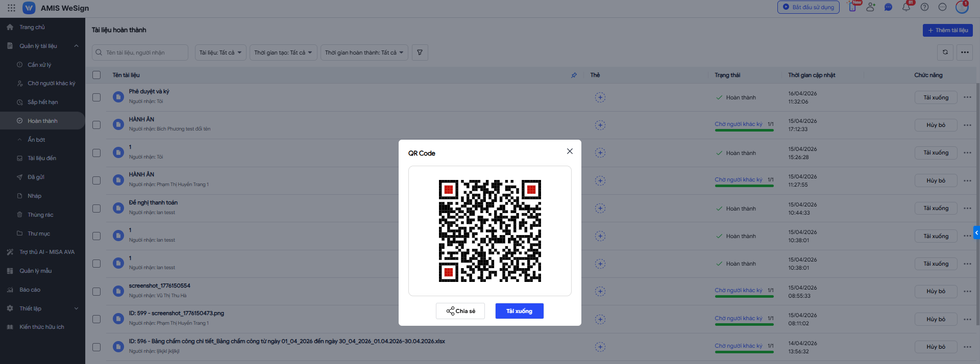The image size is (980, 364).
Task: Click the search field Tên tài liệu, người nhận
Action: pos(140,53)
